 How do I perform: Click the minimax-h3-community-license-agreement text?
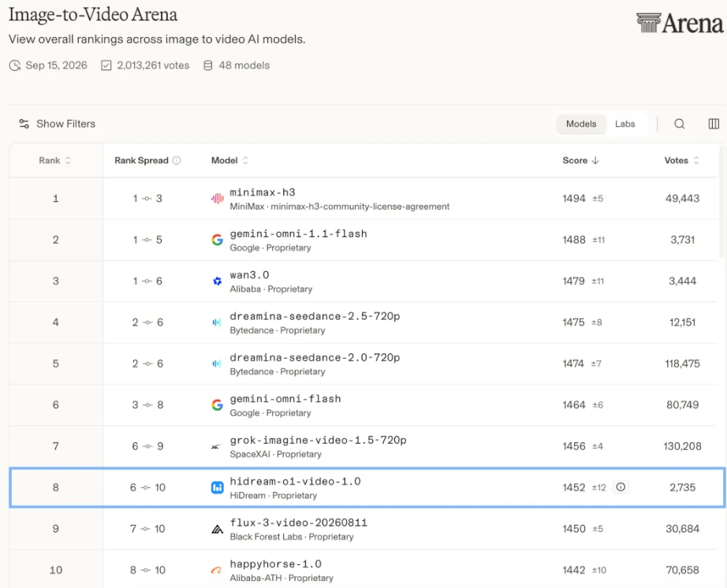[x=360, y=207]
